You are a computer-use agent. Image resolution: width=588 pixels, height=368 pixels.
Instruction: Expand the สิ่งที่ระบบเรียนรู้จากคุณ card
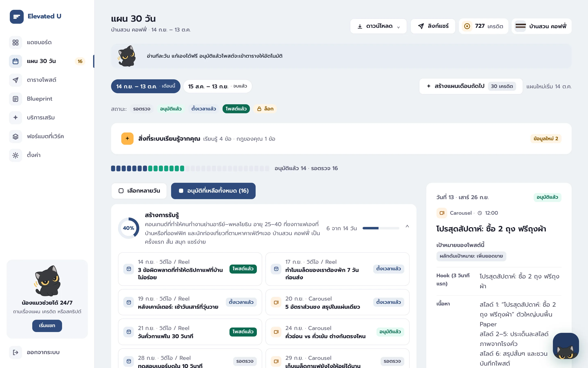coord(341,138)
